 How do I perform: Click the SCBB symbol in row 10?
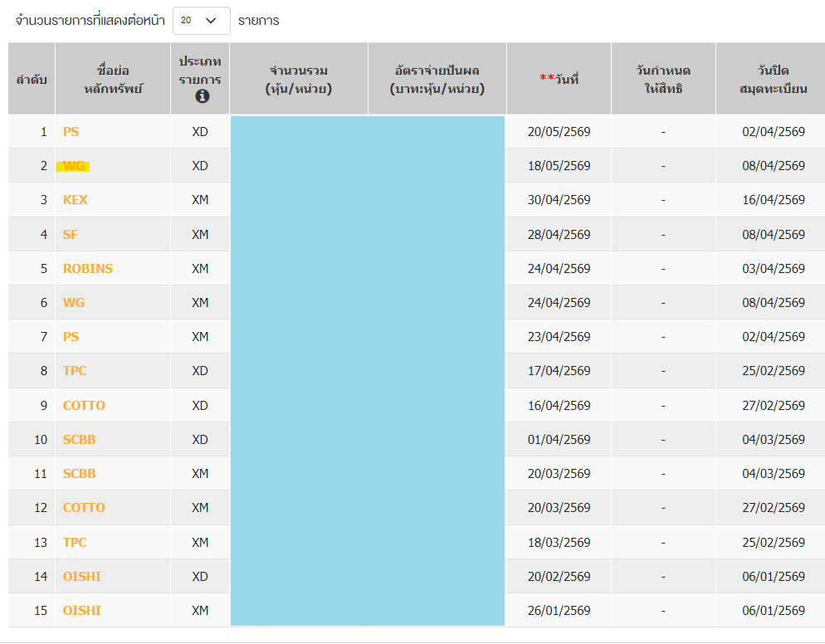[x=79, y=440]
